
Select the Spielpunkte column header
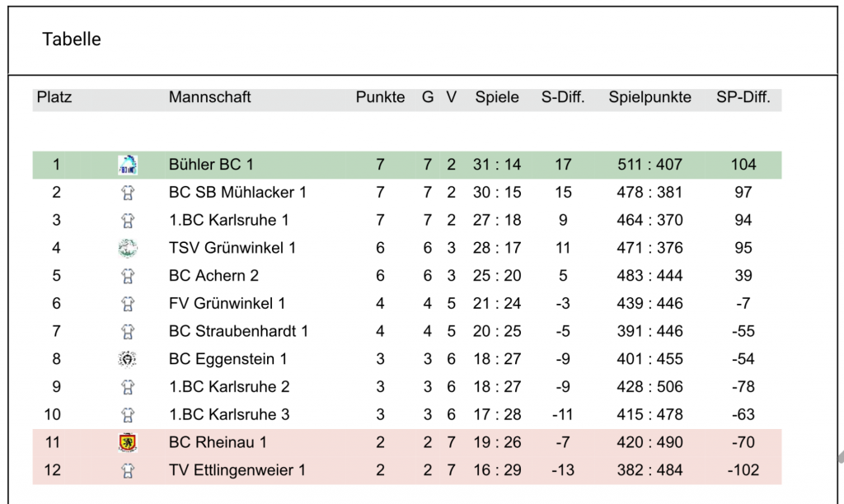click(x=649, y=97)
